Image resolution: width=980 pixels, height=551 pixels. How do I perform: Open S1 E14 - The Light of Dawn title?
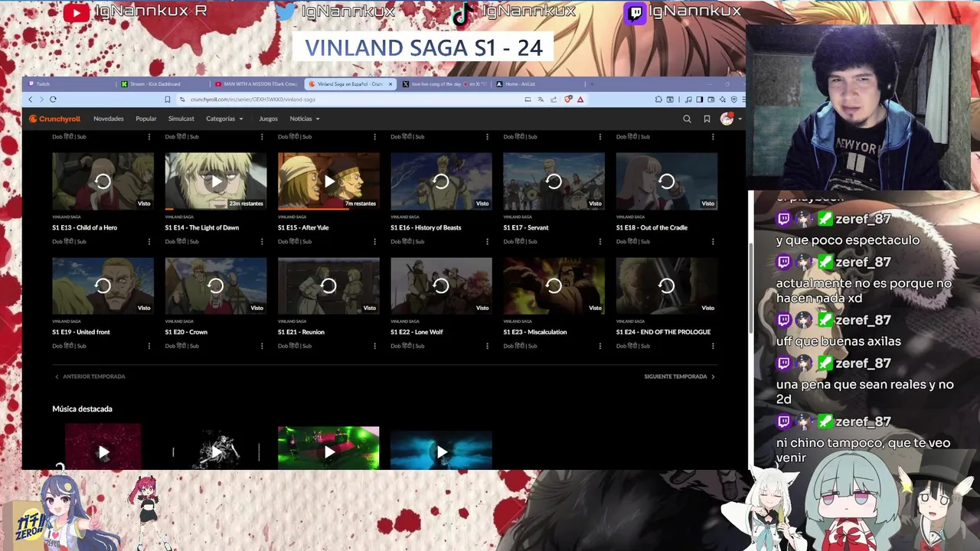click(202, 227)
